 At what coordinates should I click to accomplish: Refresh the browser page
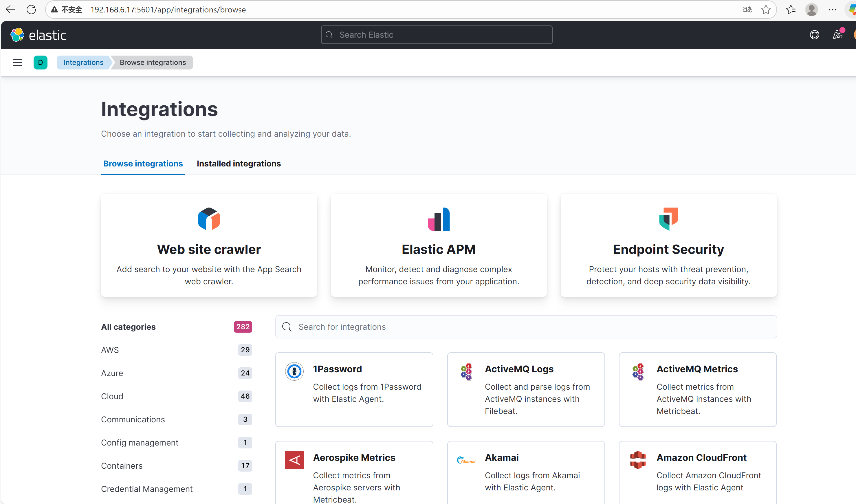[31, 10]
